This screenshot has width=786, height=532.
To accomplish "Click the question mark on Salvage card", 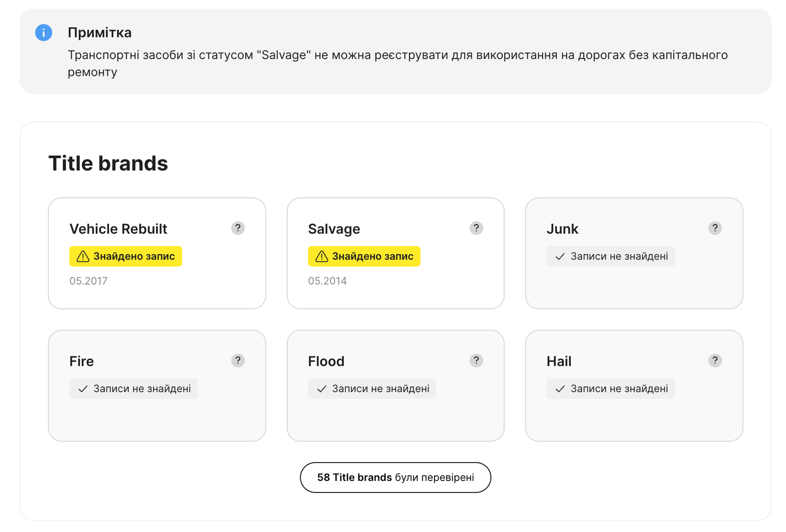I will [476, 228].
